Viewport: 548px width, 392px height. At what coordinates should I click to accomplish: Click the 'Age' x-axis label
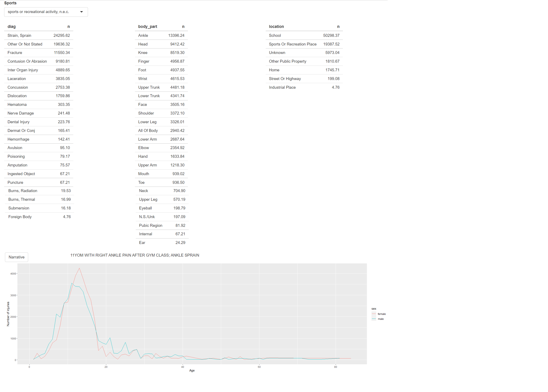click(192, 370)
